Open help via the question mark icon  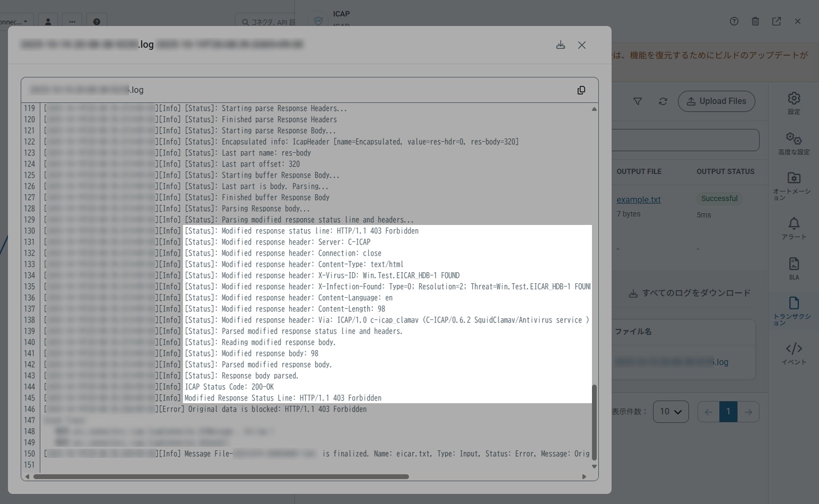[734, 21]
